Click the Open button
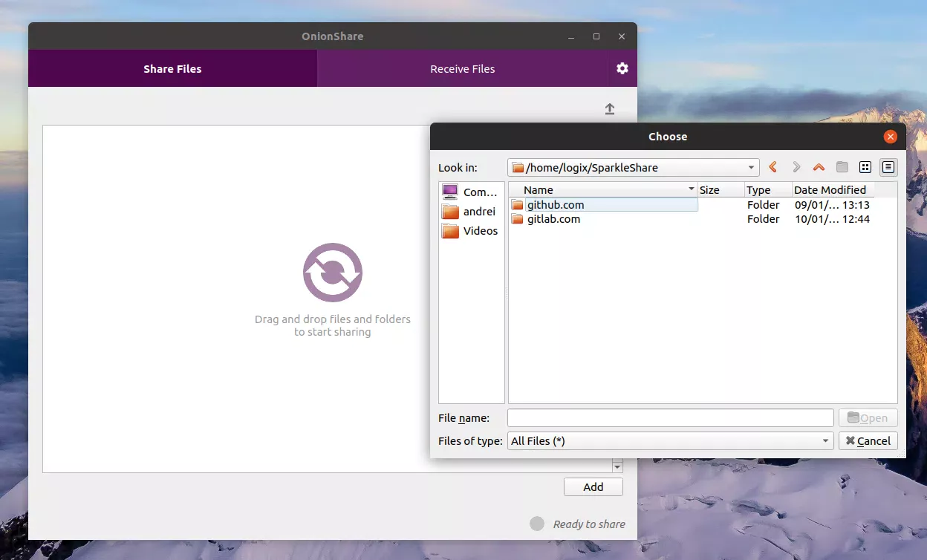 point(868,418)
